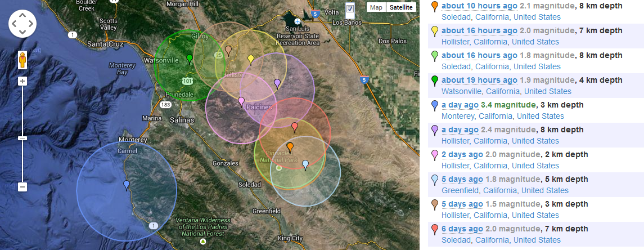Click the orange earthquake marker on the map
This screenshot has width=644, height=250.
pyautogui.click(x=290, y=147)
